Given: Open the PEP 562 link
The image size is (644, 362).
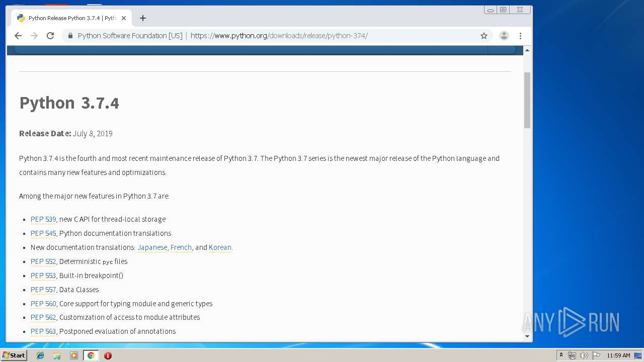Looking at the screenshot, I should tap(43, 317).
